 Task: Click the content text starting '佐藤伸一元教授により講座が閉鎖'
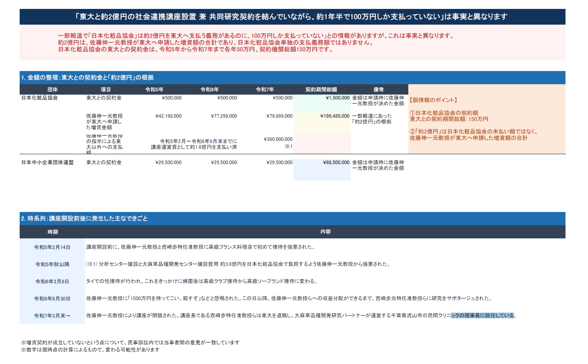pos(302,315)
